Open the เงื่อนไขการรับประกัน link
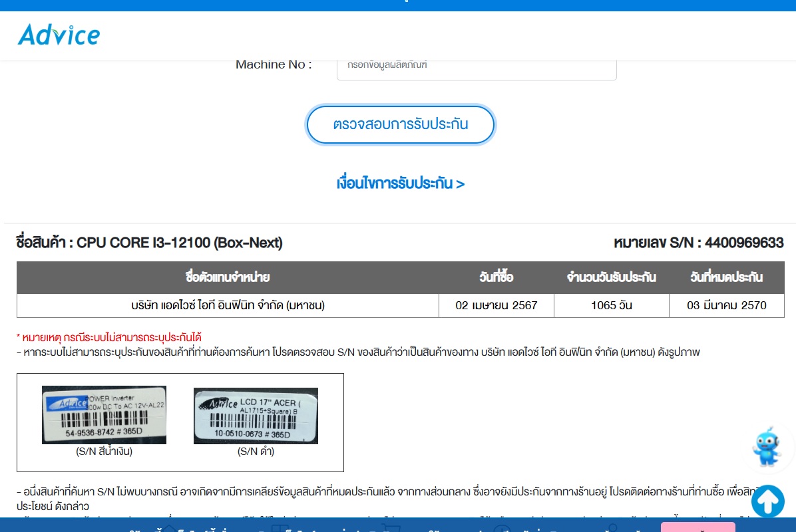The width and height of the screenshot is (796, 532). 401,183
